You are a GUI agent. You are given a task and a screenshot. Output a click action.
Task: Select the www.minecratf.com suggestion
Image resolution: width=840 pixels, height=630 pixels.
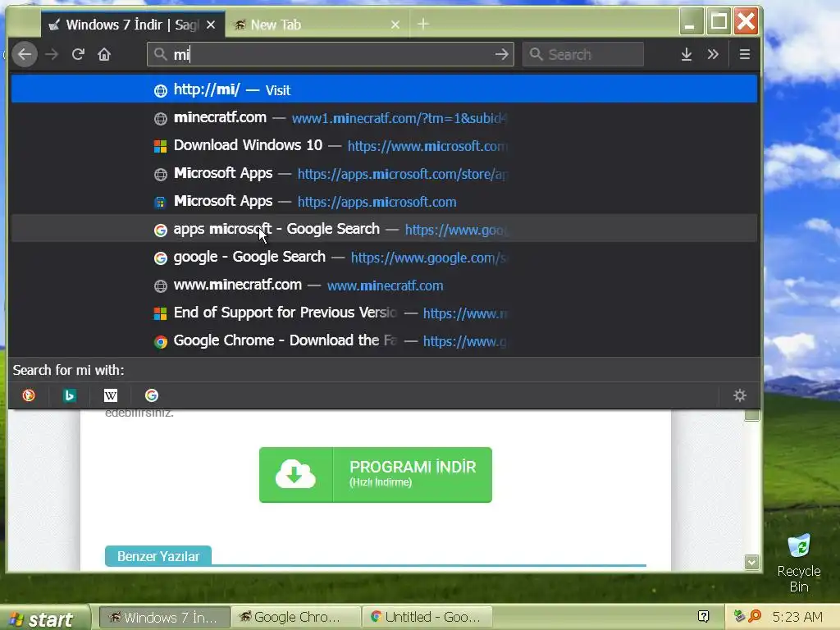[384, 285]
